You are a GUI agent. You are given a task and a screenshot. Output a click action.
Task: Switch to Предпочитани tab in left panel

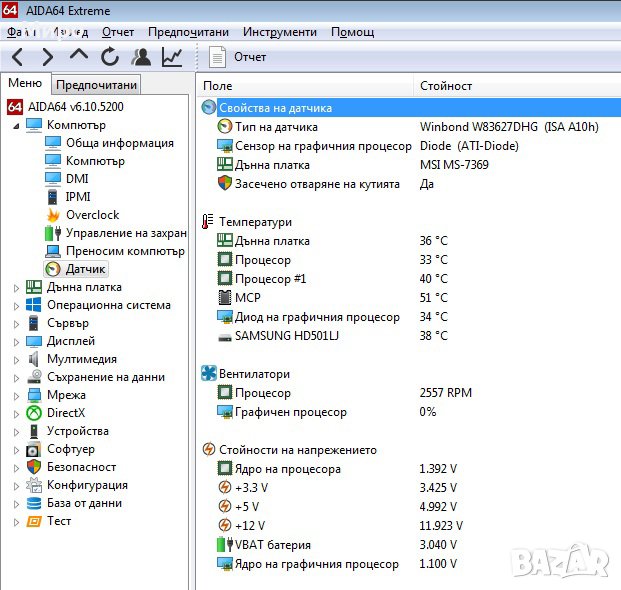tap(96, 85)
